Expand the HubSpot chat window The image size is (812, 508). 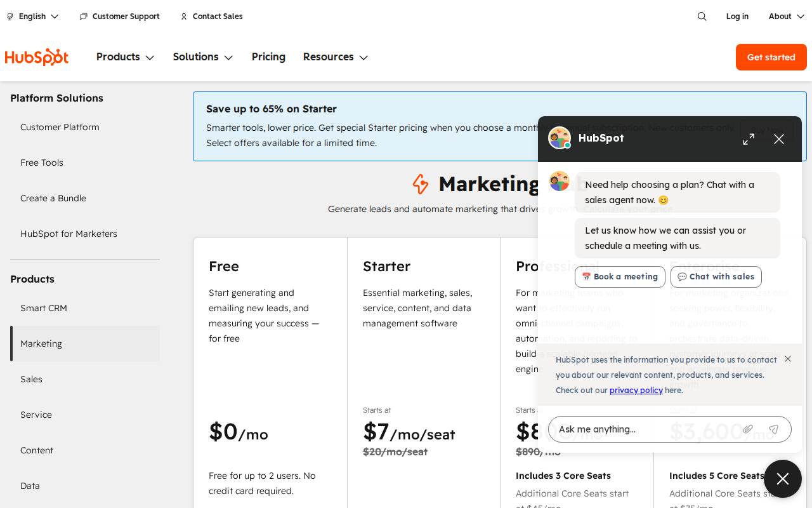click(749, 139)
